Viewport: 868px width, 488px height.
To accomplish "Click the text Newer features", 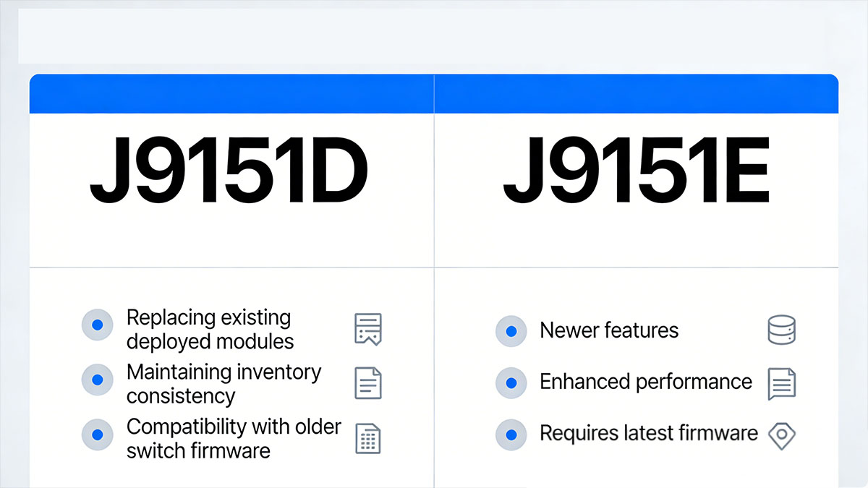I will point(609,331).
